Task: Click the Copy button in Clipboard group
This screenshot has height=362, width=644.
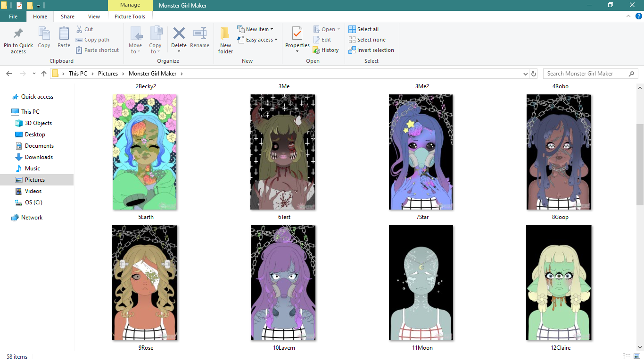Action: coord(44,38)
